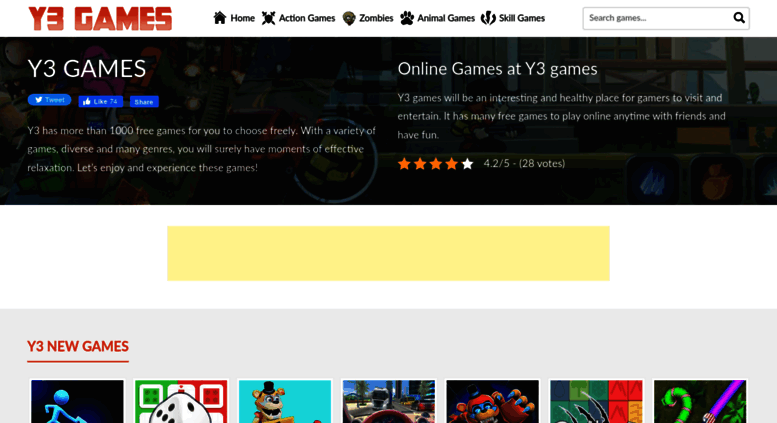Rate two stars on the rating
This screenshot has height=423, width=777.
click(420, 163)
